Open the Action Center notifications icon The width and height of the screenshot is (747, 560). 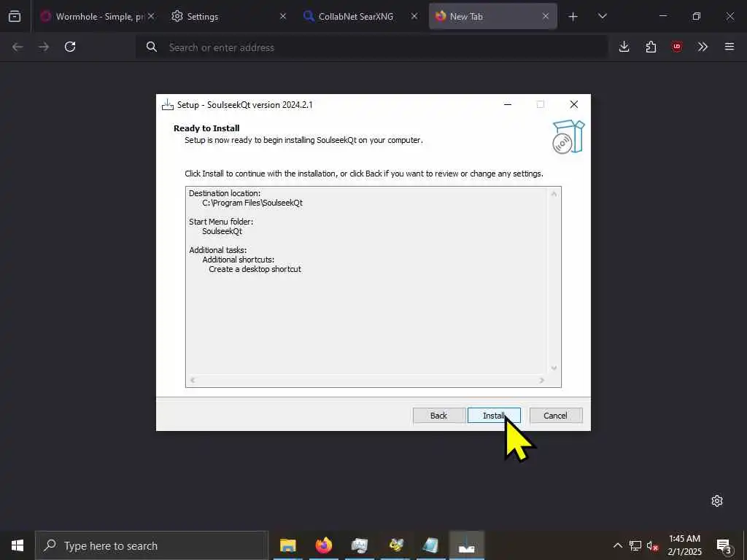click(724, 545)
